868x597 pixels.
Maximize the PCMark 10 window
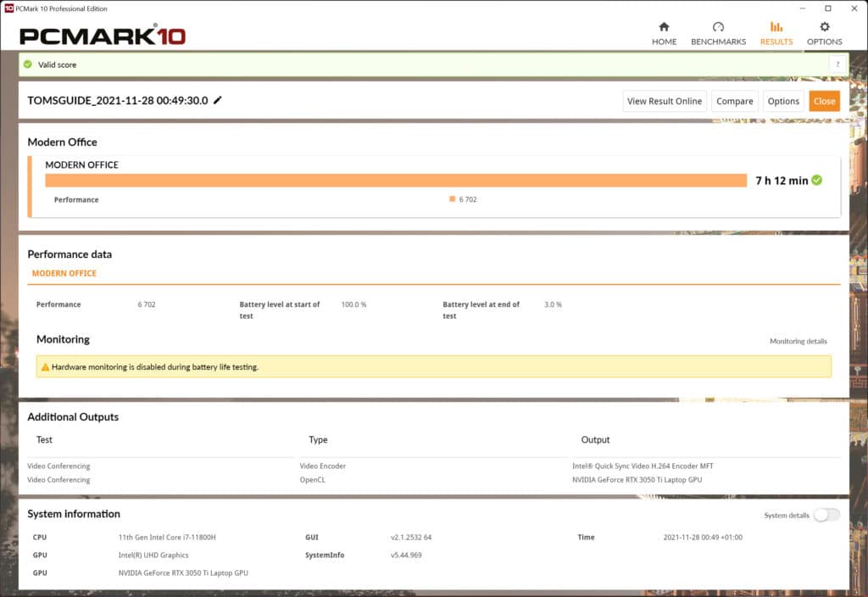(x=828, y=8)
